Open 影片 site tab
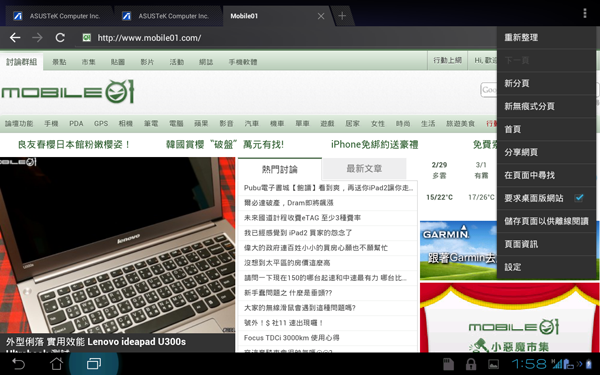 pos(147,62)
